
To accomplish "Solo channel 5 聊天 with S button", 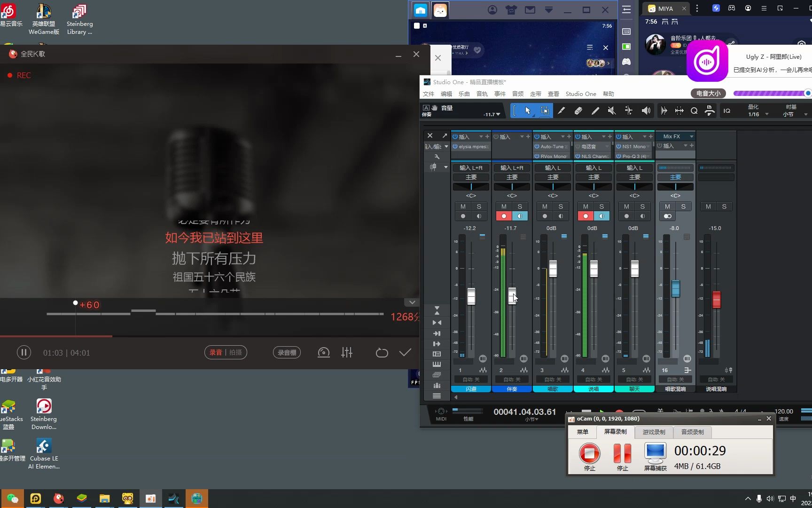I will (642, 206).
